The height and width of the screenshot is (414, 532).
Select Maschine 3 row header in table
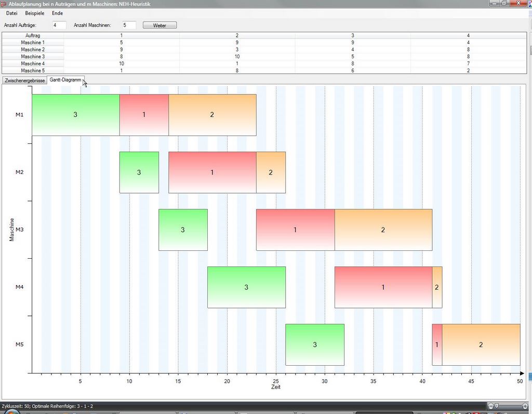[x=33, y=57]
